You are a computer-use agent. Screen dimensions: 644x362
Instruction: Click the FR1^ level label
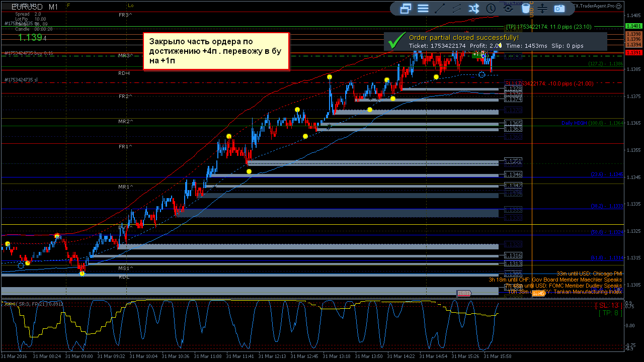pos(125,146)
